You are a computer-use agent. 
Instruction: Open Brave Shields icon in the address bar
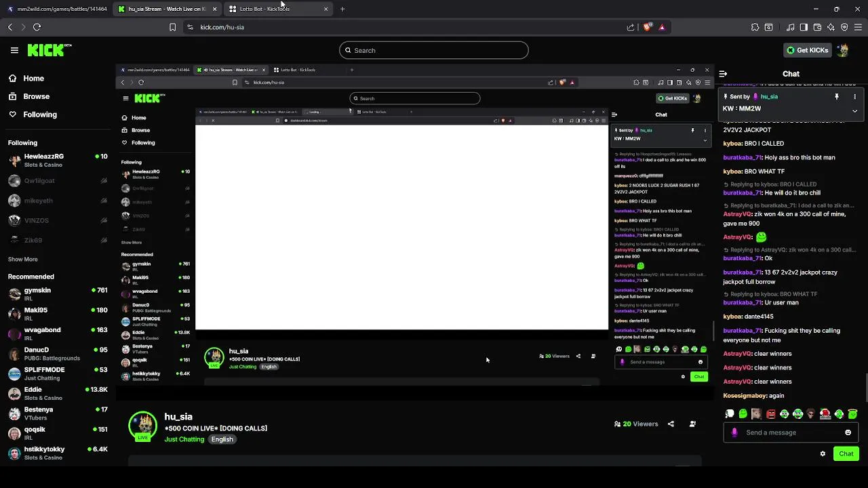648,27
